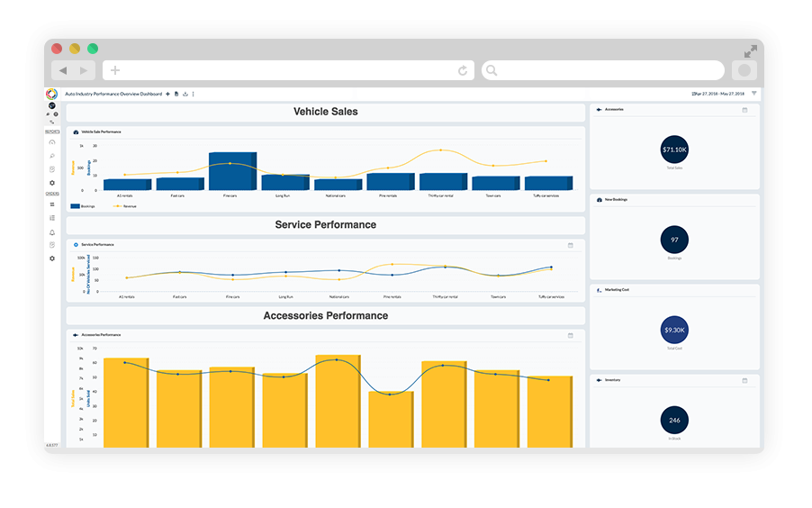Image resolution: width=812 pixels, height=508 pixels.
Task: Click the tall Fine cars bookings bar
Action: 232,171
